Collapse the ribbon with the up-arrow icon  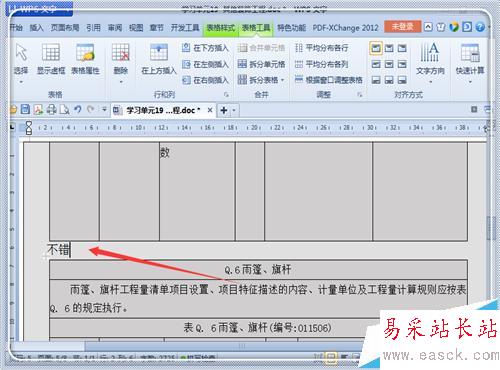tap(428, 27)
